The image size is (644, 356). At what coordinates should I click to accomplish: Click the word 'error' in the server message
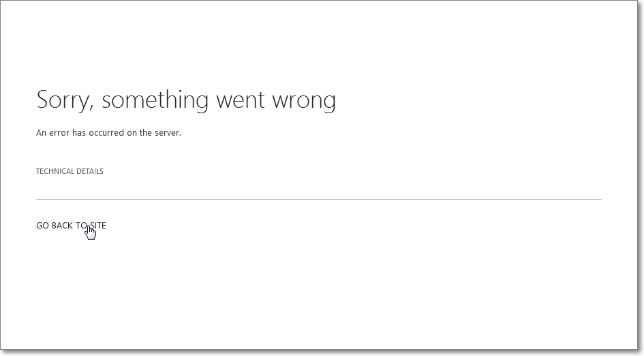point(59,133)
